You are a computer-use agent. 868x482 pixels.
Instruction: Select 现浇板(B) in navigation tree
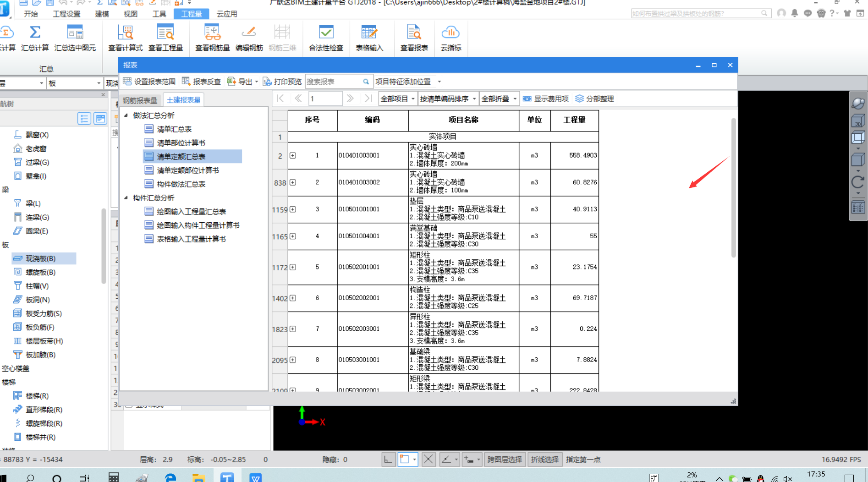pos(44,258)
